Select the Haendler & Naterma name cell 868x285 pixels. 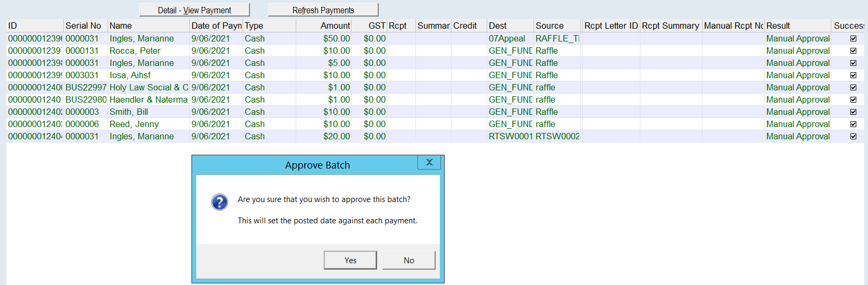148,99
